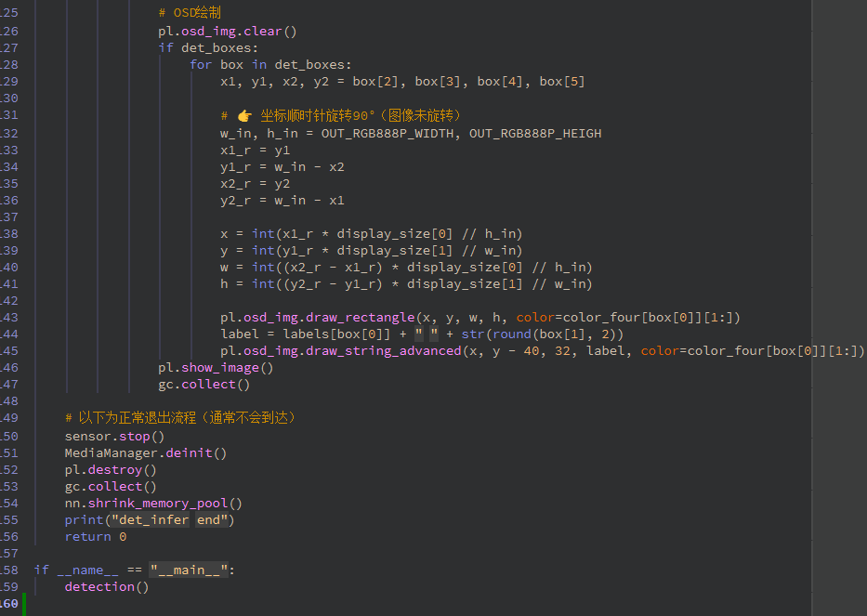Click the detection() call at the bottom
This screenshot has height=616, width=867.
coord(106,587)
